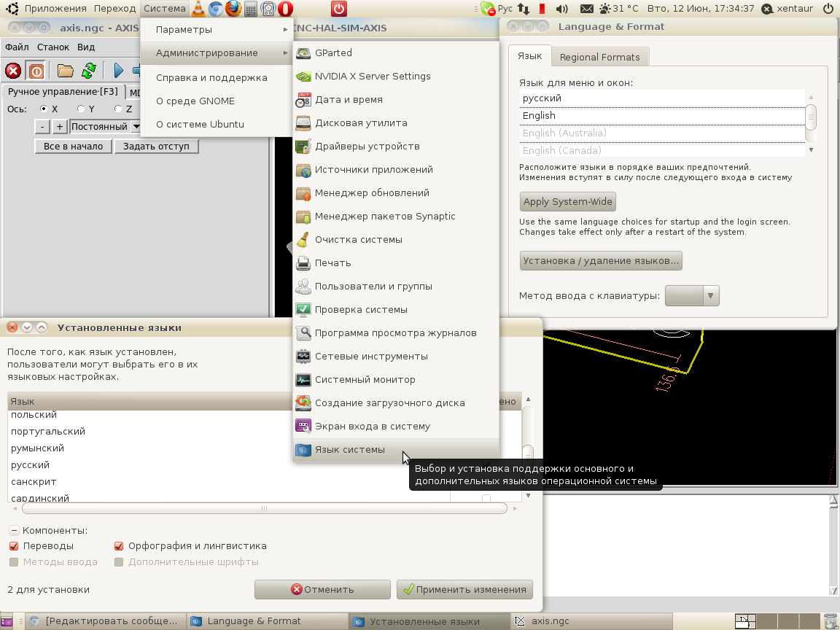Open the Администрирование submenu
Screen dimensions: 840x630
pyautogui.click(x=217, y=53)
